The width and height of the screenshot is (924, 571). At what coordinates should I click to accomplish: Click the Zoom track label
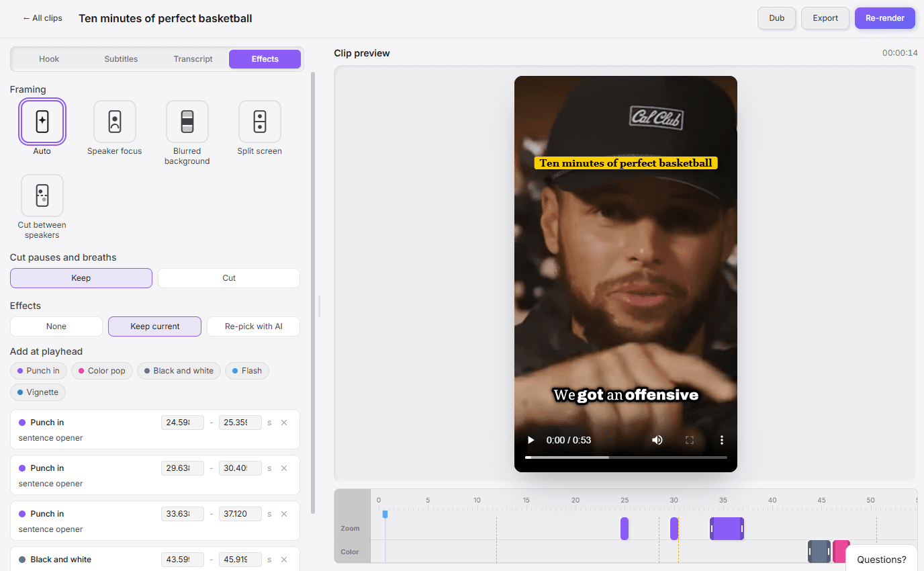tap(350, 529)
